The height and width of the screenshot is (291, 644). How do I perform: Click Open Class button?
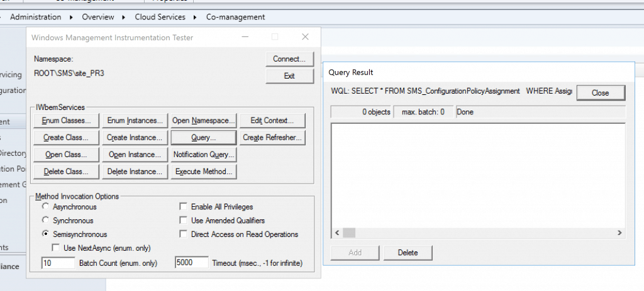[65, 155]
